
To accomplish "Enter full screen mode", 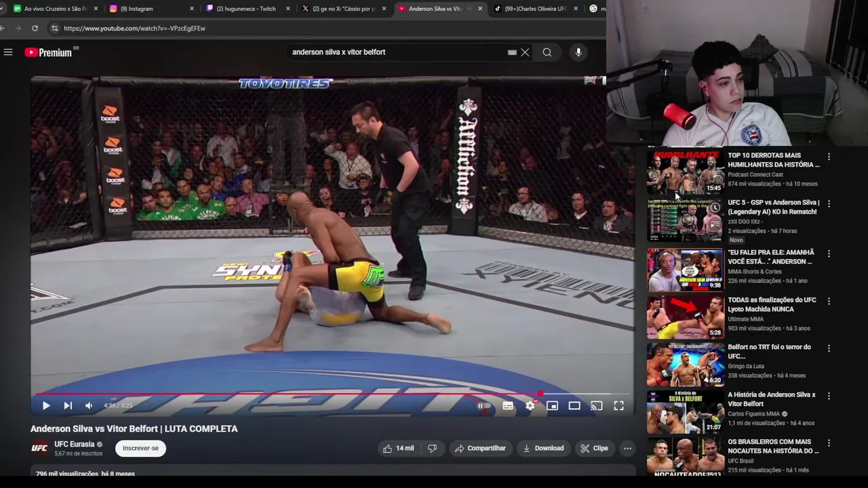I will 619,405.
